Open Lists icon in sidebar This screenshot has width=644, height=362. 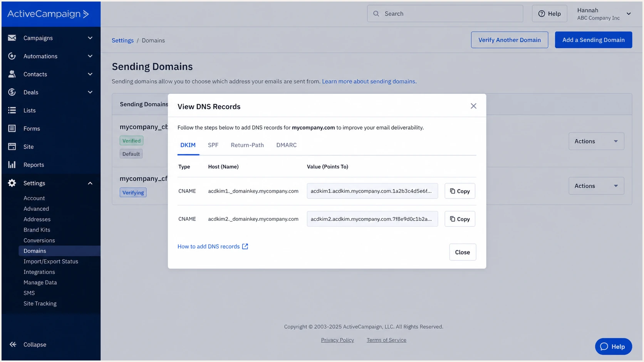click(12, 110)
